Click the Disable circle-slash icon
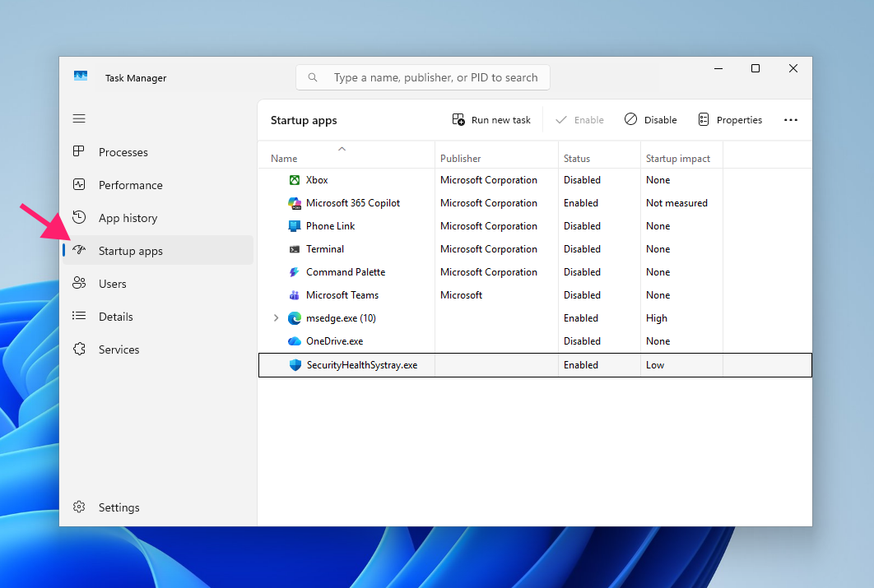 tap(630, 119)
